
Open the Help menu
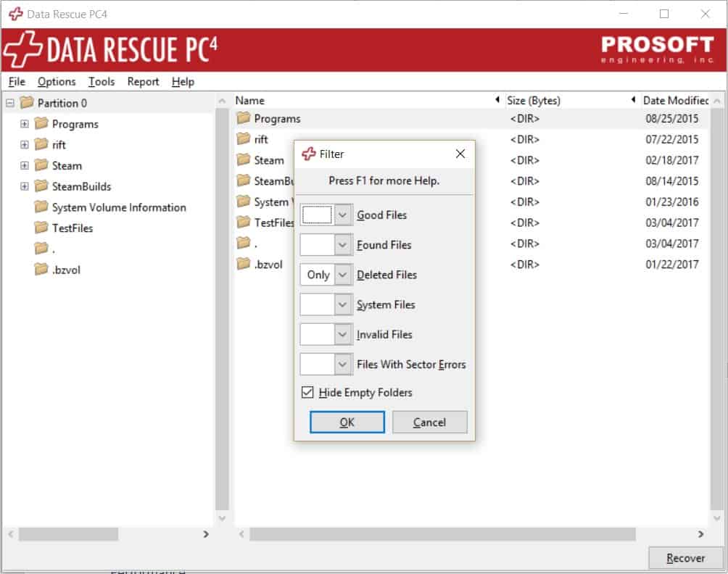click(x=183, y=82)
